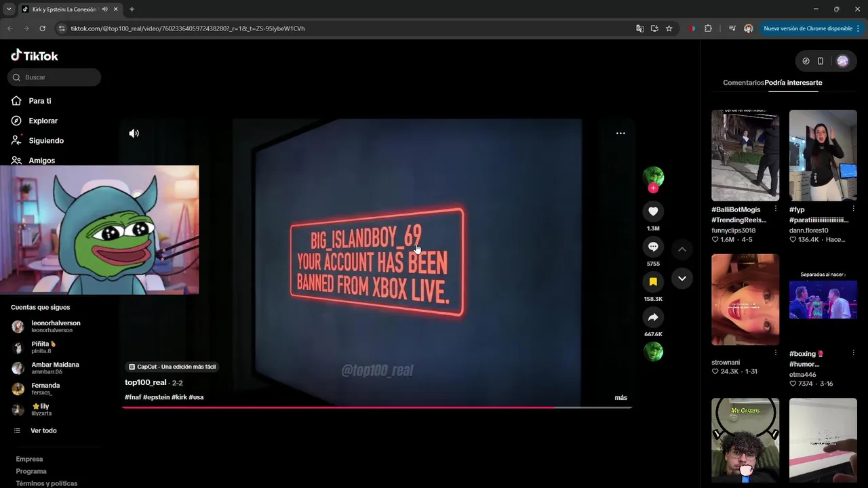Open the spinning sound disc avatar
868x488 pixels.
pos(653,352)
